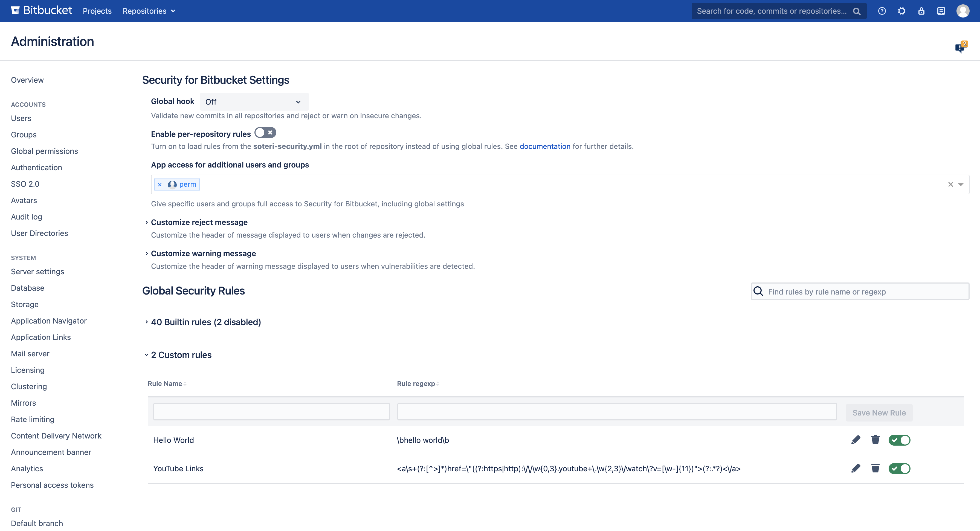The height and width of the screenshot is (531, 980).
Task: Open the Global hook dropdown
Action: 254,102
